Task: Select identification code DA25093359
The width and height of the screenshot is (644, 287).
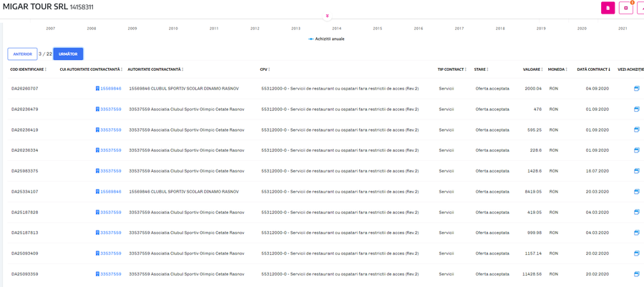Action: (24, 273)
